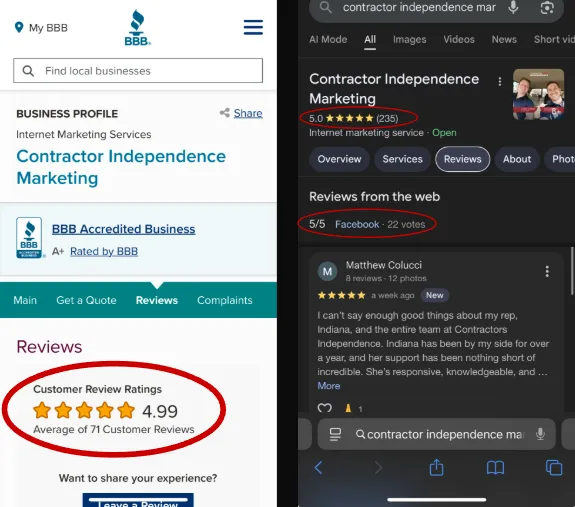Switch to BBB Main tab

click(25, 300)
